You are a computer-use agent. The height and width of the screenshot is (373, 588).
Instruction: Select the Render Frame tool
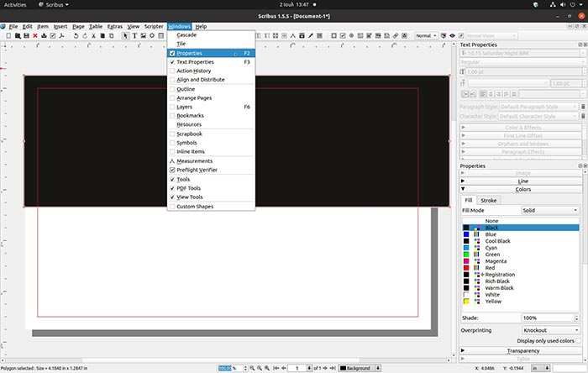[152, 35]
